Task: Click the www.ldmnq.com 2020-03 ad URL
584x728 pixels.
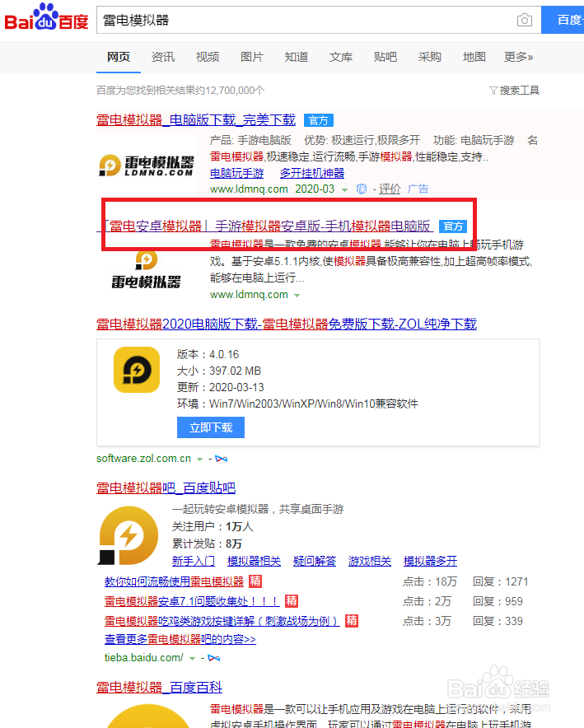Action: [x=272, y=189]
